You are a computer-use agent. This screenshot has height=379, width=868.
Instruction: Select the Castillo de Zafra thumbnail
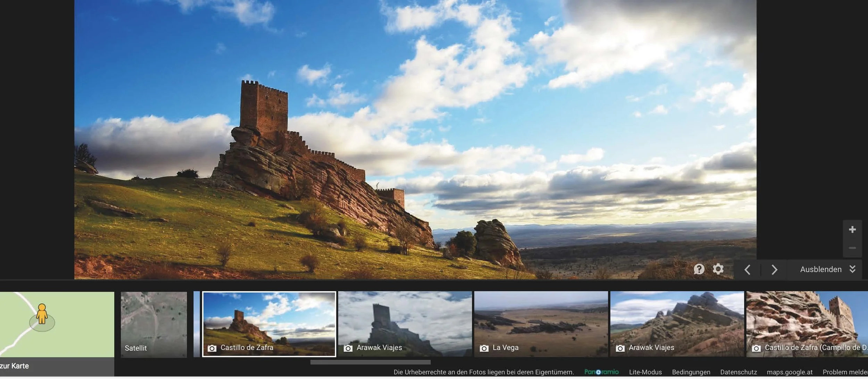coord(269,324)
